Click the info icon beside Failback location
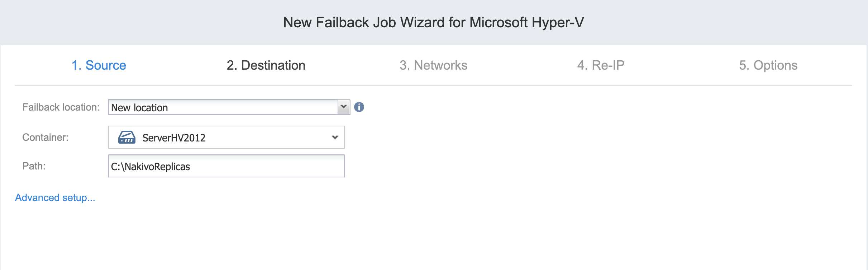 tap(359, 107)
